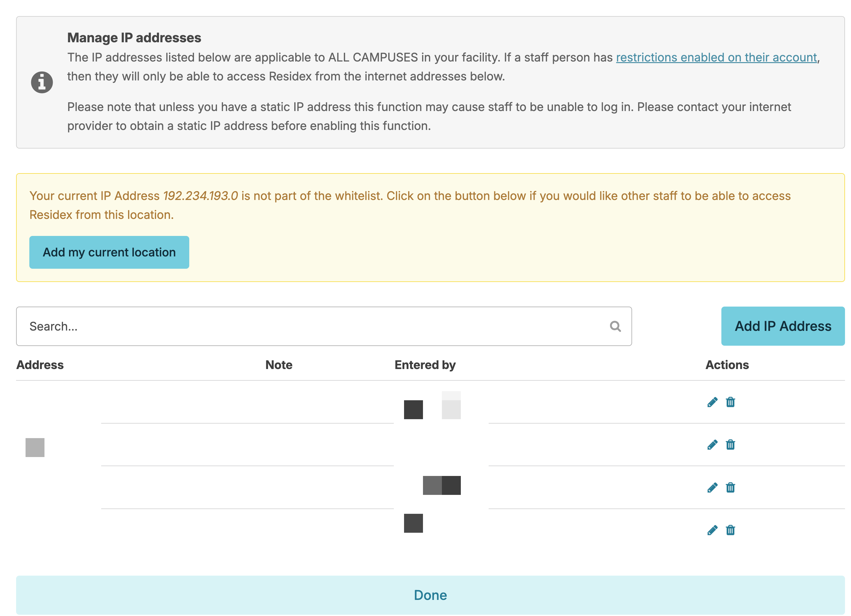Click the Note column header

279,365
